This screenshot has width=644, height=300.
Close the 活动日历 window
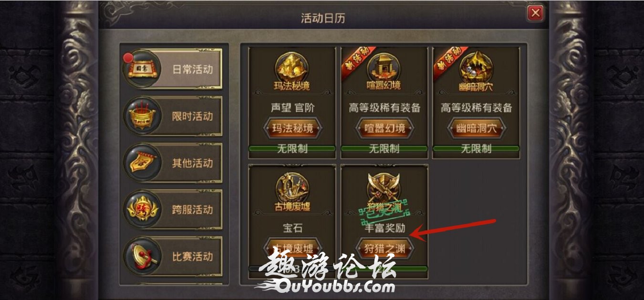pyautogui.click(x=535, y=13)
